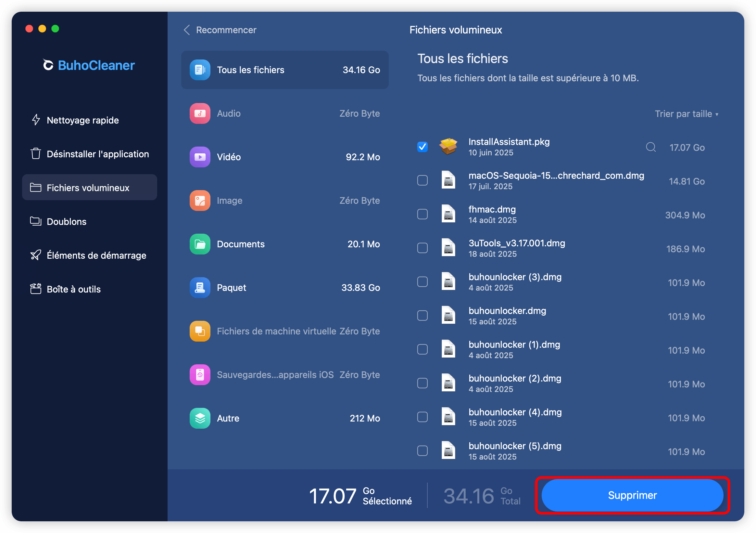Viewport: 756px width, 533px height.
Task: Check the buhounlocker (3).dmg checkbox
Action: coord(422,282)
